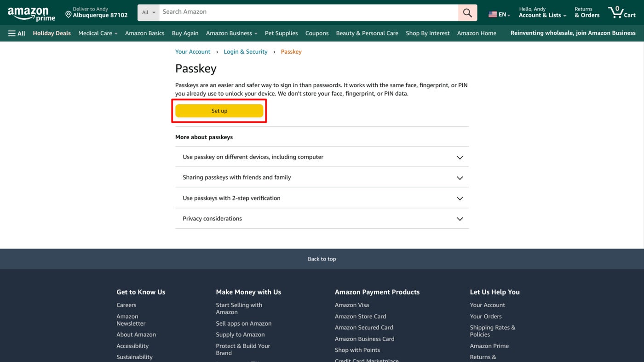The height and width of the screenshot is (362, 644).
Task: Expand the Amazon Business nav dropdown
Action: [232, 33]
